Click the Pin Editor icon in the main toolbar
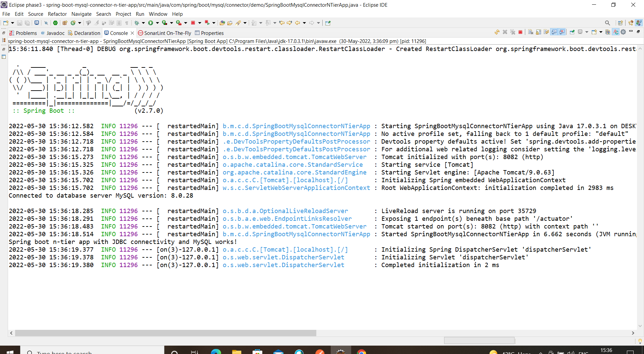 (328, 23)
